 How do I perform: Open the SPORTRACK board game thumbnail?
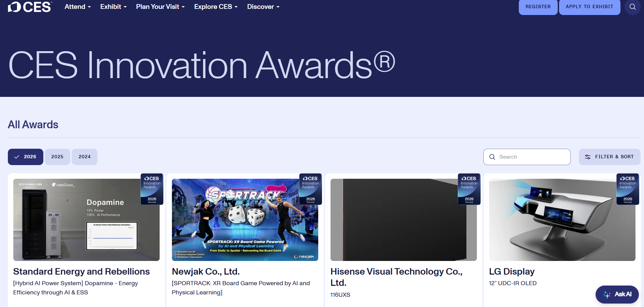[x=245, y=220]
